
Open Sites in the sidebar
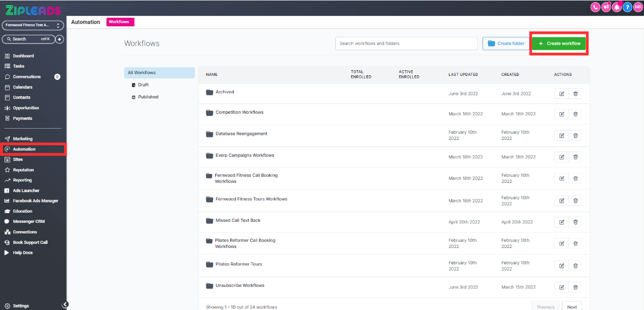18,159
